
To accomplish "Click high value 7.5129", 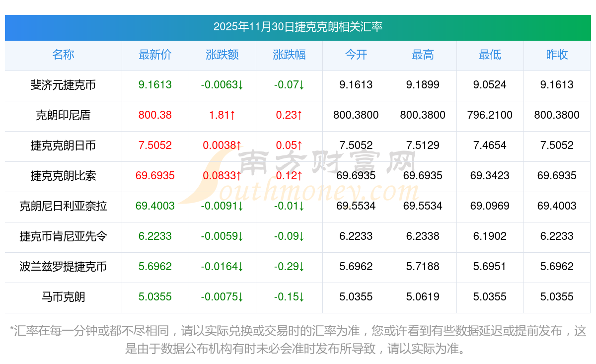I will pos(423,146).
